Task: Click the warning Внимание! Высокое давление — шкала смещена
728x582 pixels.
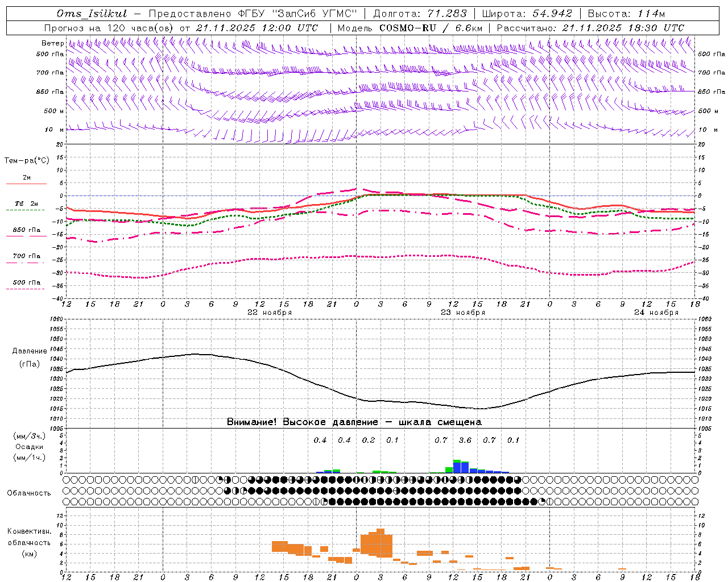Action: [x=354, y=422]
